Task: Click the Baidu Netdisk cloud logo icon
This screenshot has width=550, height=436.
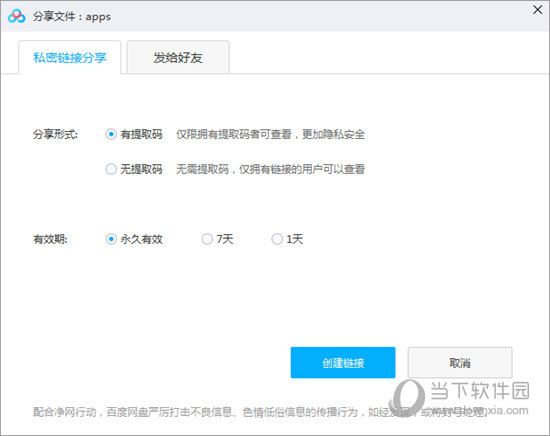Action: [x=16, y=16]
